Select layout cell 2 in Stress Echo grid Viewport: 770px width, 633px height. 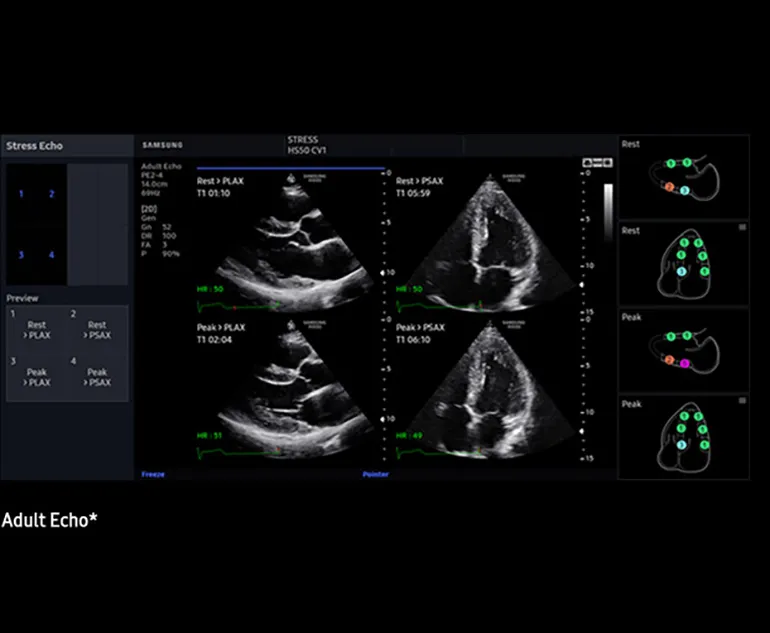(x=52, y=194)
